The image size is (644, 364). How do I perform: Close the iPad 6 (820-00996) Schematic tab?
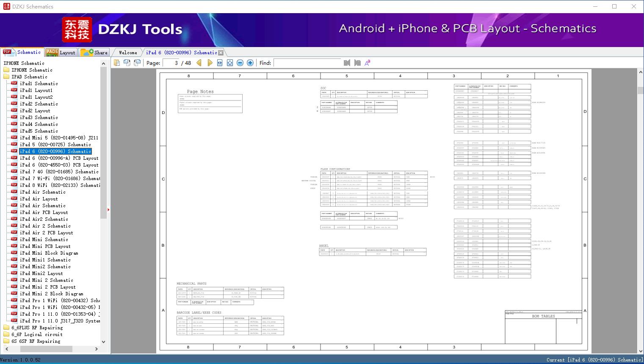(x=221, y=53)
